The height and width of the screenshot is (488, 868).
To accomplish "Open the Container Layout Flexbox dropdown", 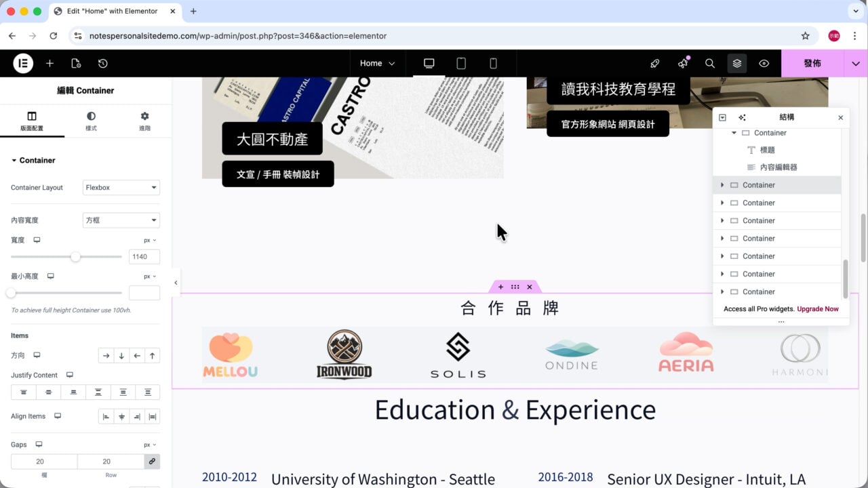I will (x=121, y=188).
